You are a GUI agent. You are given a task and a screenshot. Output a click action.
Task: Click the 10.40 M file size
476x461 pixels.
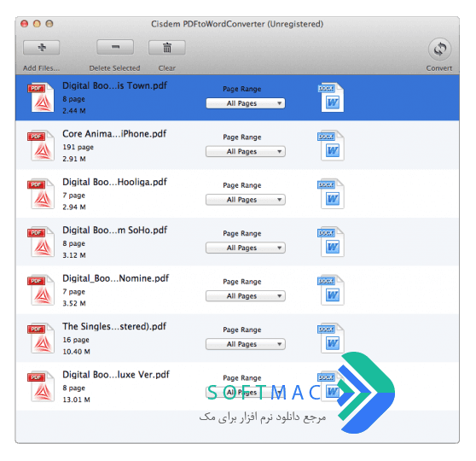76,352
